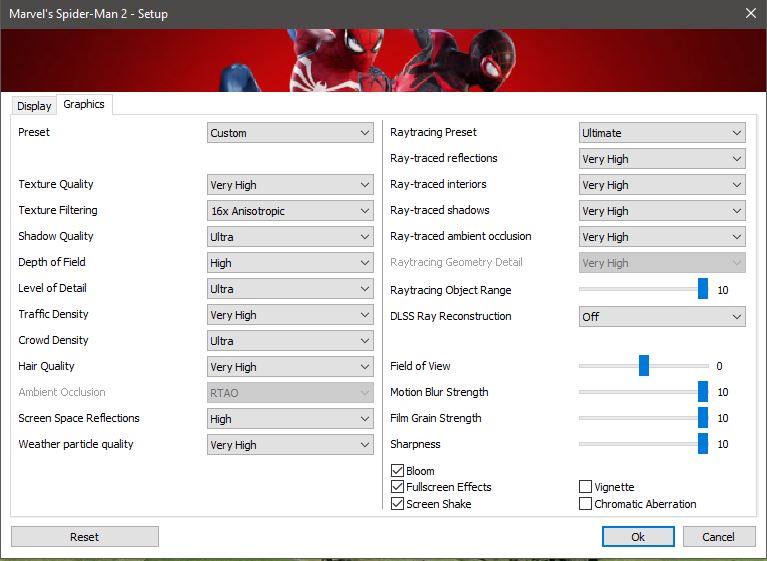This screenshot has height=561, width=767.
Task: Click the Spider-Man banner image
Action: click(x=384, y=60)
